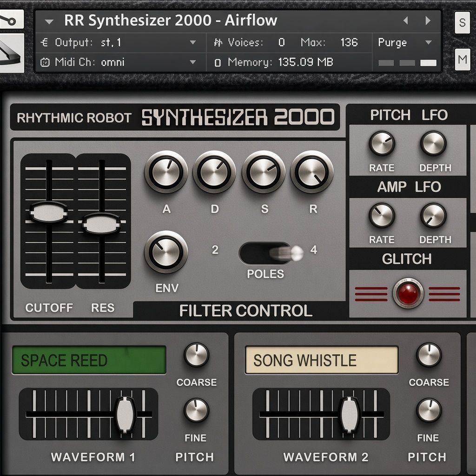The height and width of the screenshot is (476, 476).
Task: Click the instrument title RR Synthesizer 2000 - Airflow
Action: 171,20
